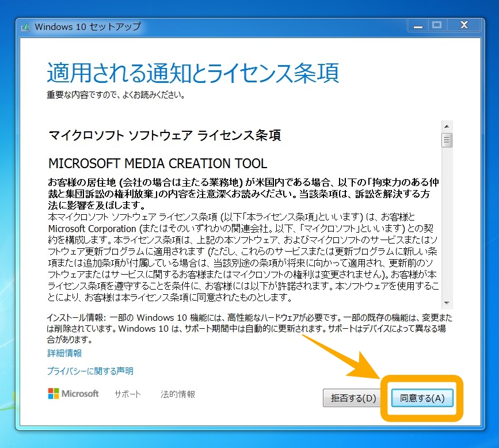499x448 pixels.
Task: Accept the license by clicking 同意する(A)
Action: pos(422,397)
